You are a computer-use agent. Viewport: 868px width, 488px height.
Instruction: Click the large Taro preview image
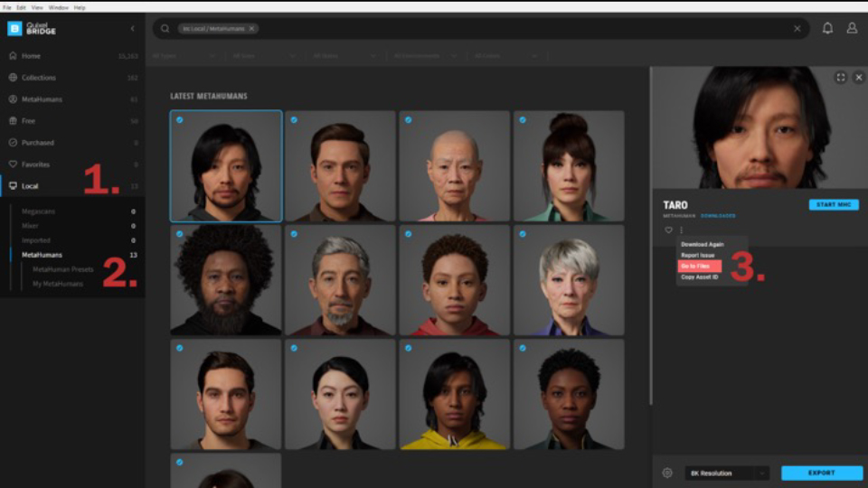click(759, 127)
